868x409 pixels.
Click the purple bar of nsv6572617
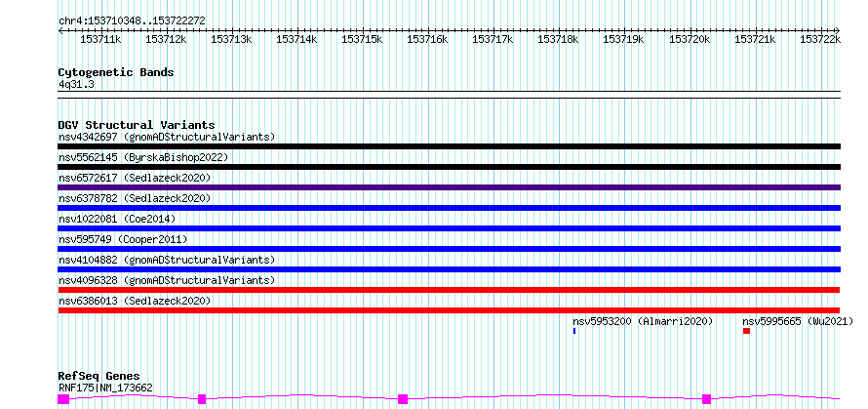pos(450,187)
